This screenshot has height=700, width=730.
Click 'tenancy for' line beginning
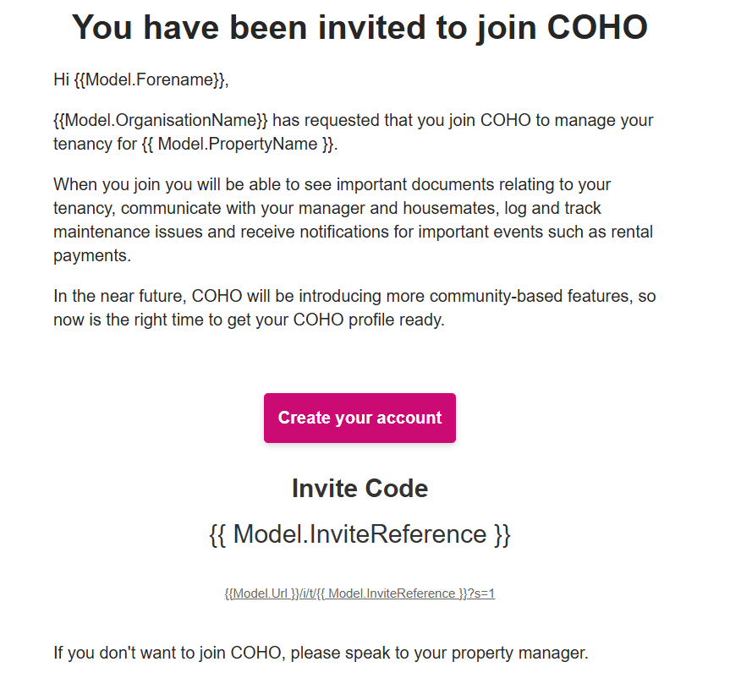pyautogui.click(x=95, y=144)
